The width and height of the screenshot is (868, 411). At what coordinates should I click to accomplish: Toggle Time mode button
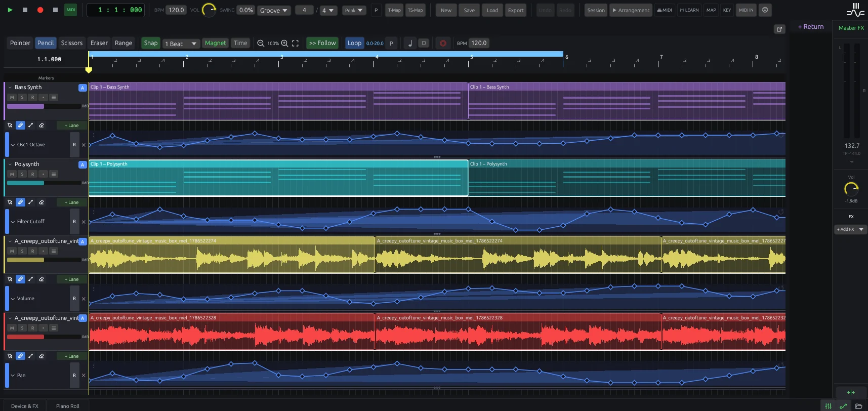pyautogui.click(x=240, y=43)
